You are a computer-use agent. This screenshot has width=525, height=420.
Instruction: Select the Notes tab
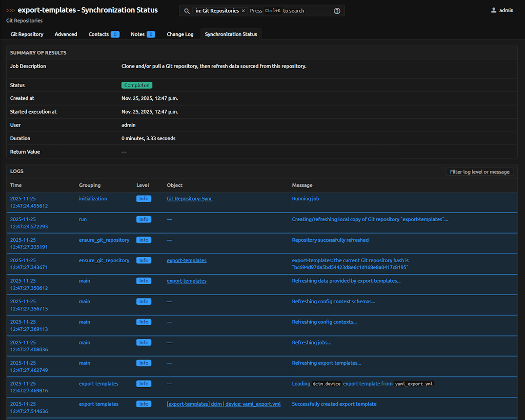[x=137, y=34]
